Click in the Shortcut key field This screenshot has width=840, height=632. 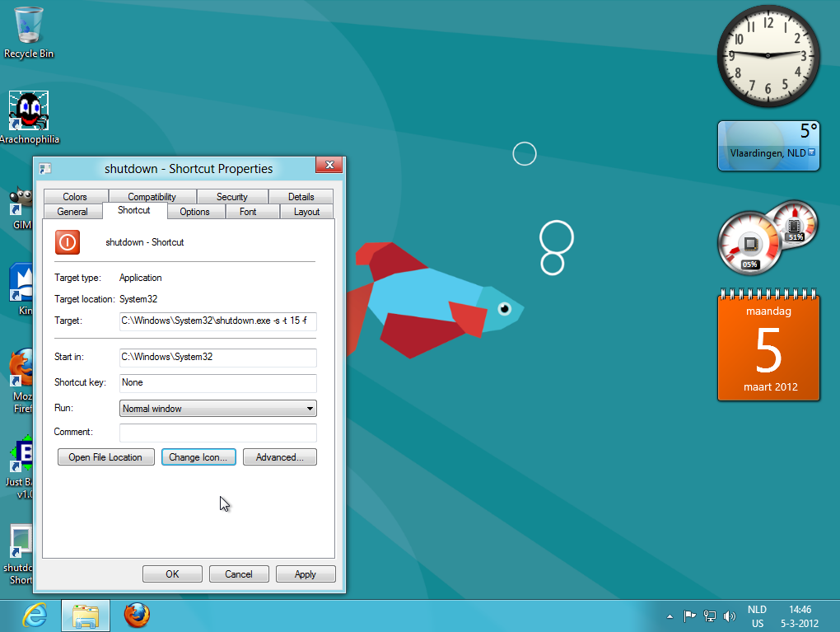tap(218, 382)
